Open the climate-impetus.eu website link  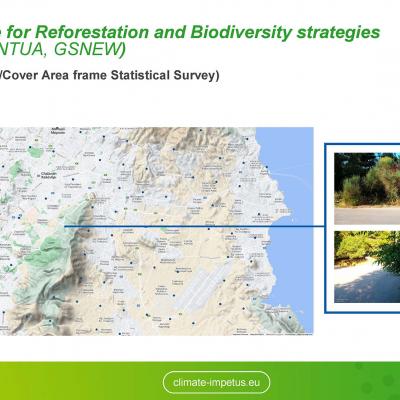pos(216,382)
